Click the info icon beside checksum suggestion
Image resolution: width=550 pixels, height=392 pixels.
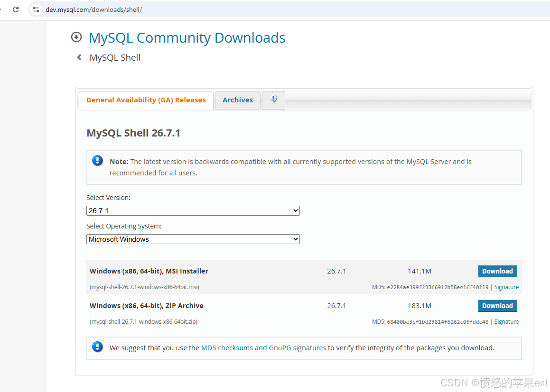click(x=97, y=347)
